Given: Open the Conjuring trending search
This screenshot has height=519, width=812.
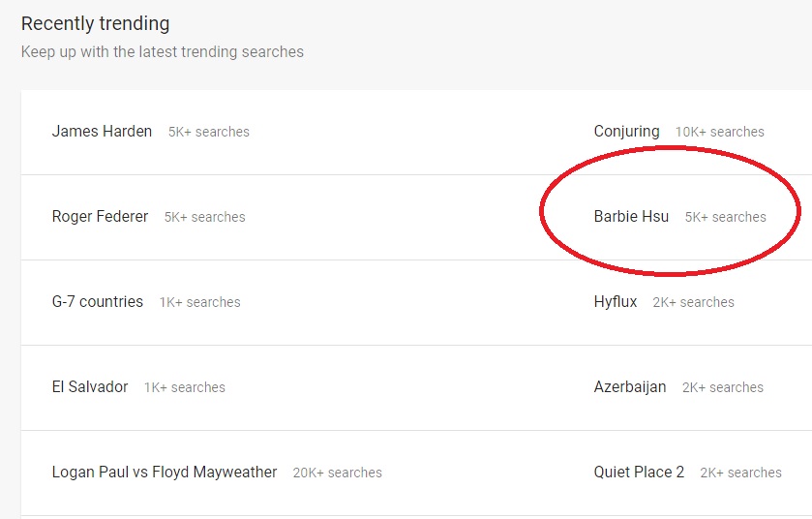Looking at the screenshot, I should point(626,132).
